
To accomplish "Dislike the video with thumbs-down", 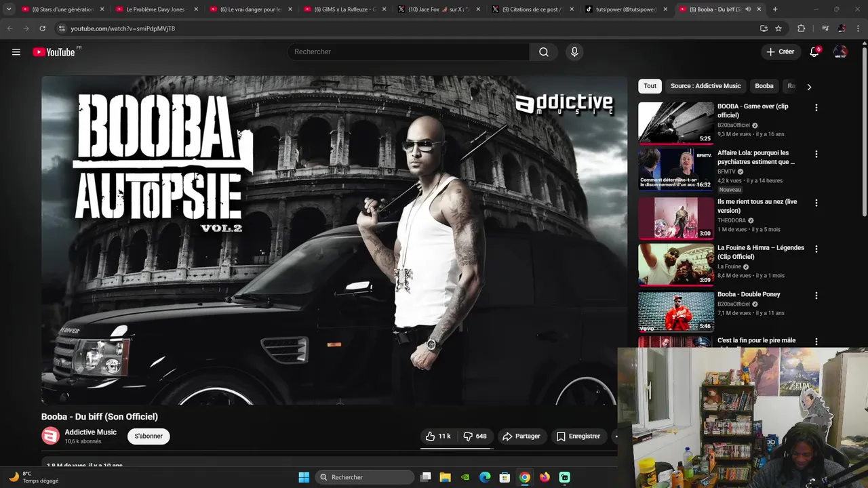I will click(475, 436).
